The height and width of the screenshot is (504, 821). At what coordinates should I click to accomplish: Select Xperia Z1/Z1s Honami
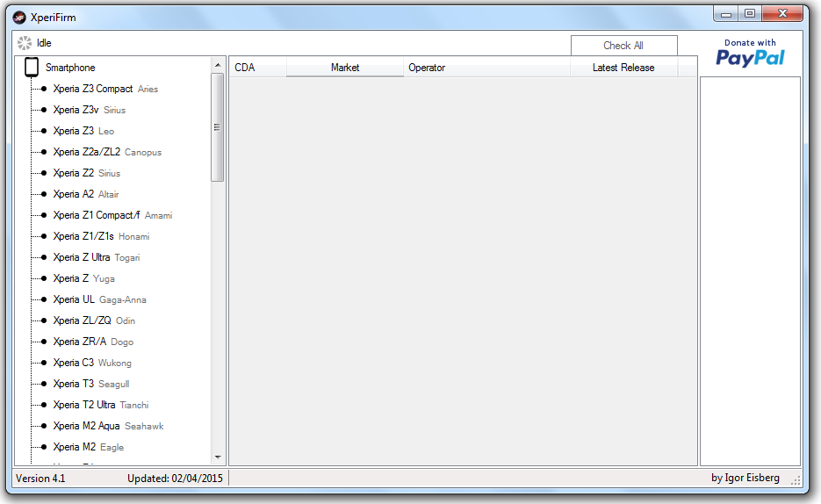(101, 236)
